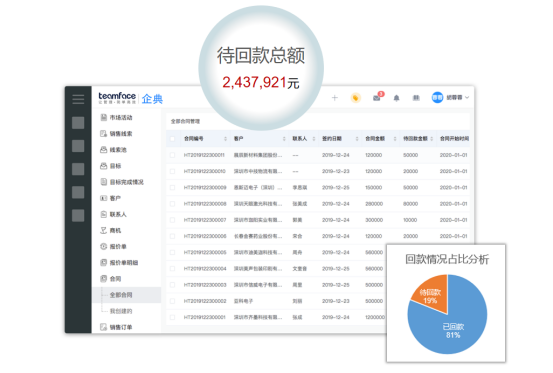Click contract amount 150000
This screenshot has width=553, height=373.
point(373,187)
